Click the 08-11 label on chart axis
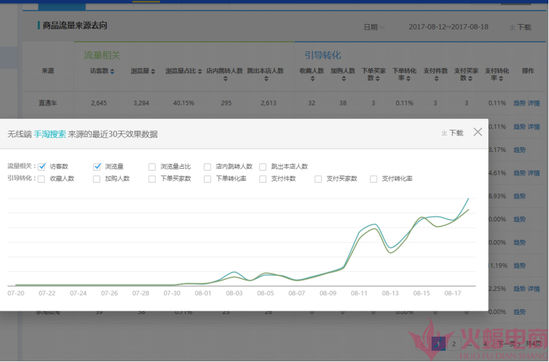The width and height of the screenshot is (549, 362). pos(359,293)
